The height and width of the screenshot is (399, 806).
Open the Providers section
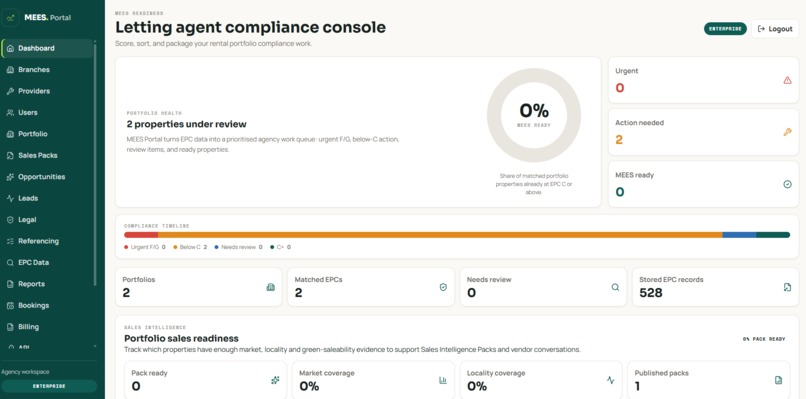pos(47,91)
